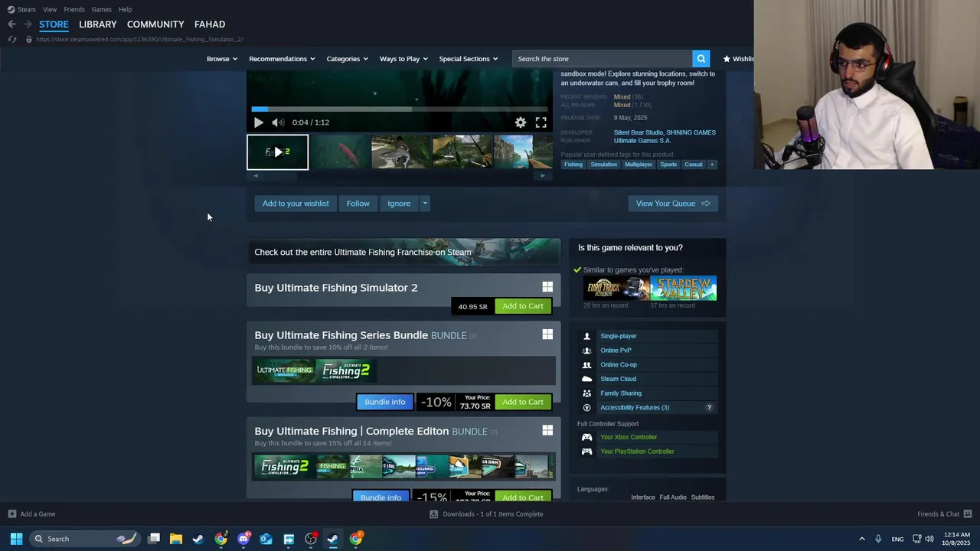The width and height of the screenshot is (980, 551).
Task: Open Bundle info for Series Bundle
Action: tap(385, 402)
